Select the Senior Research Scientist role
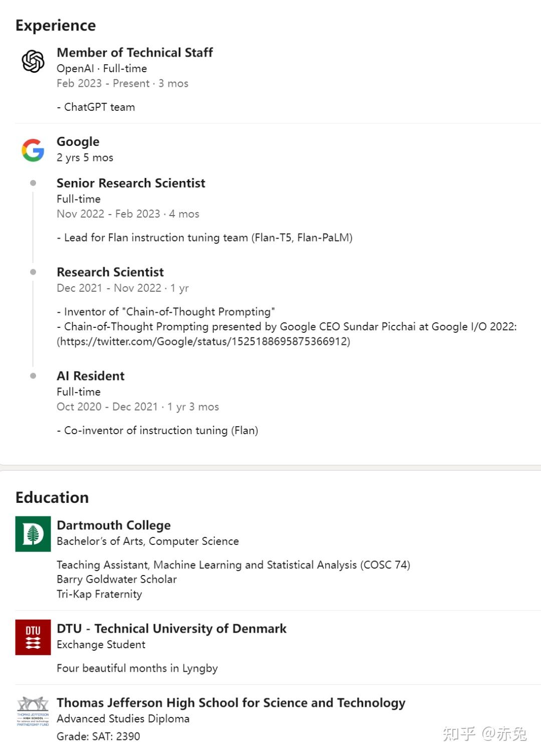This screenshot has height=756, width=541. (x=131, y=183)
